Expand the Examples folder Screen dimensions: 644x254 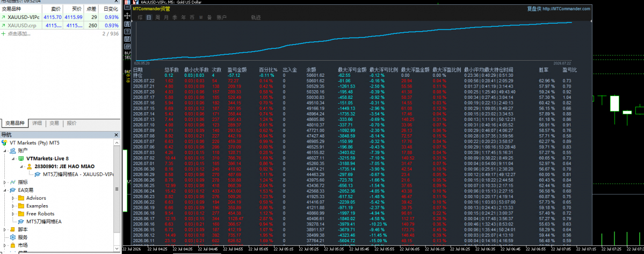[x=13, y=206]
